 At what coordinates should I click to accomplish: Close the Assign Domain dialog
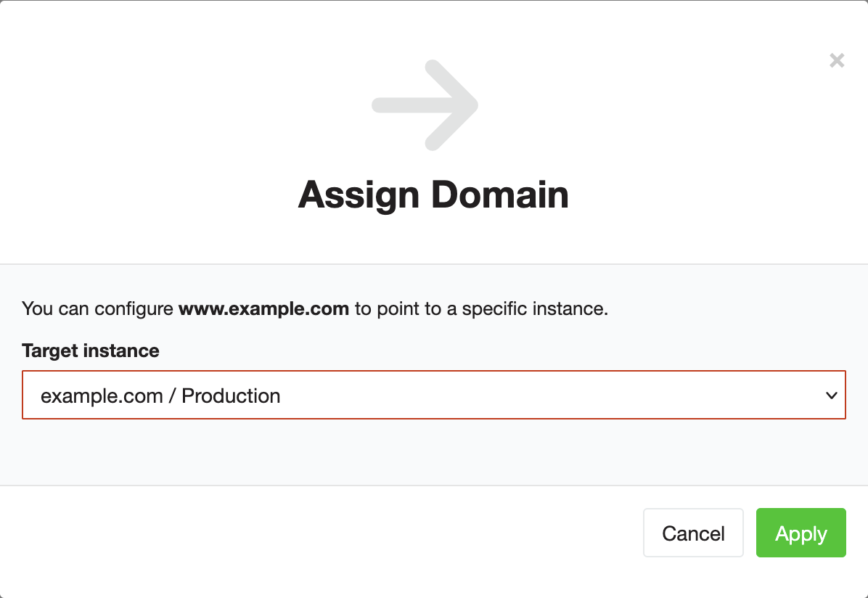pyautogui.click(x=837, y=60)
